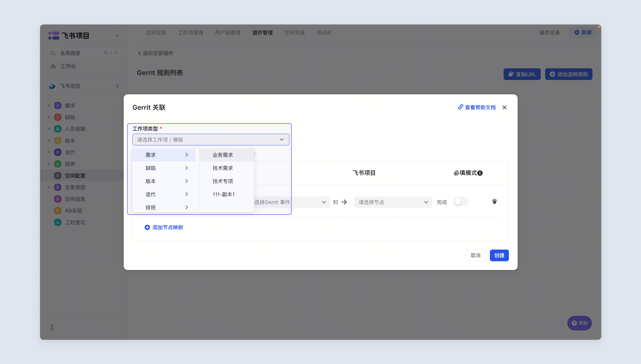The width and height of the screenshot is (641, 364).
Task: Expand the 需求 tree item in sidebar
Action: click(x=49, y=106)
